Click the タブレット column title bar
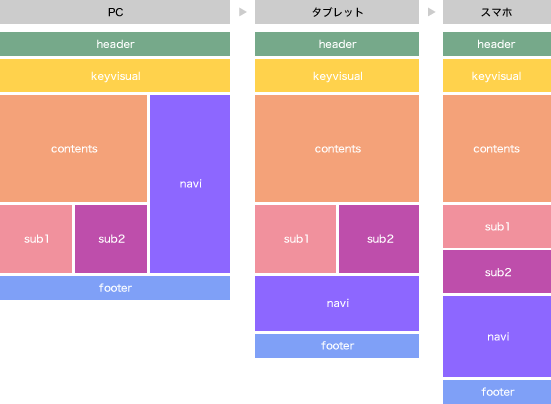The width and height of the screenshot is (551, 404). point(337,12)
